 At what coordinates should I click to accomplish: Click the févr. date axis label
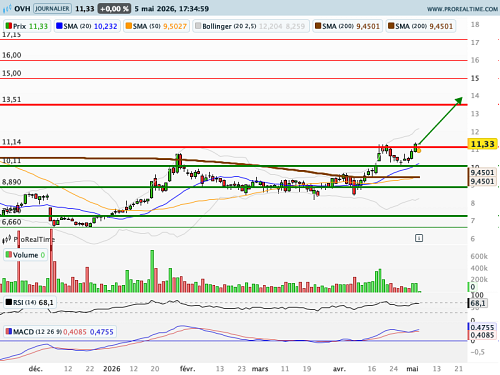(187, 369)
